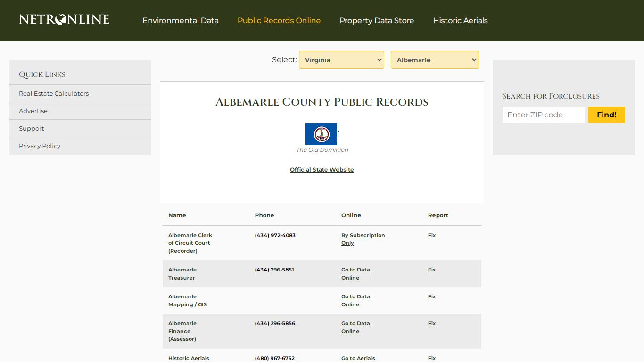This screenshot has width=644, height=362.
Task: Click The Old Dominion caption
Action: pos(322,150)
